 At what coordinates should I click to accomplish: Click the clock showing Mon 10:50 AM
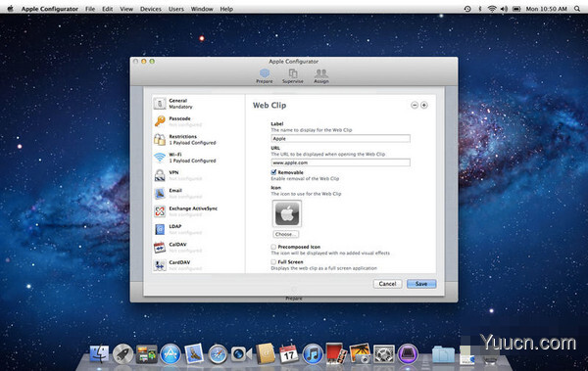coord(547,9)
